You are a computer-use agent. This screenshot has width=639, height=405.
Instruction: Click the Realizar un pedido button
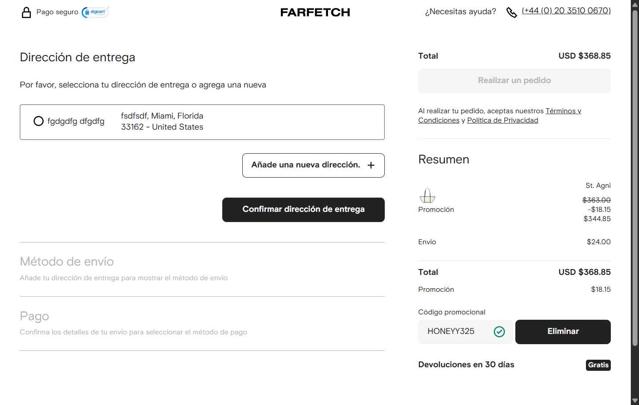[514, 80]
